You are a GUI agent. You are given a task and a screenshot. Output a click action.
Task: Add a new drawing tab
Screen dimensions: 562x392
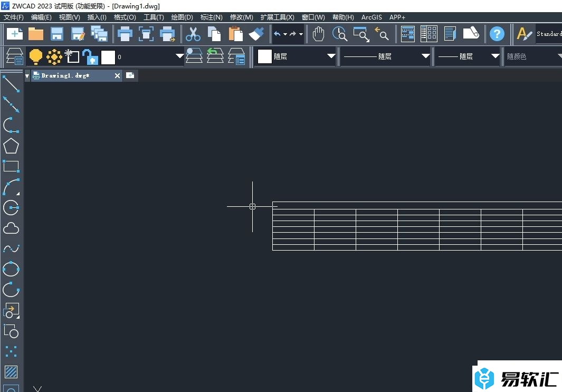pos(130,75)
